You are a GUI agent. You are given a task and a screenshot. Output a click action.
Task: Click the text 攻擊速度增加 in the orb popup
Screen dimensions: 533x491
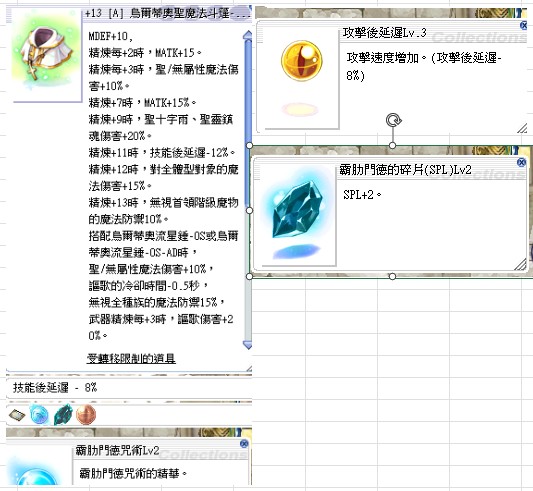coord(382,58)
